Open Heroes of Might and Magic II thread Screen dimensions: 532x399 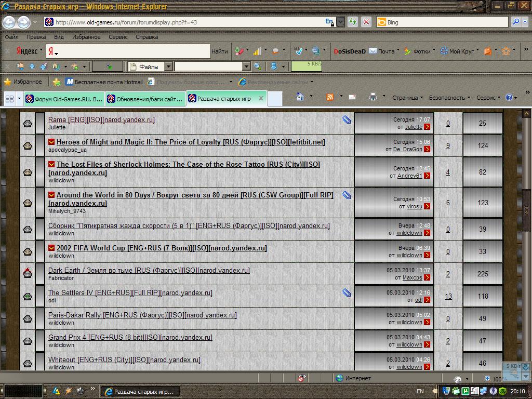191,142
